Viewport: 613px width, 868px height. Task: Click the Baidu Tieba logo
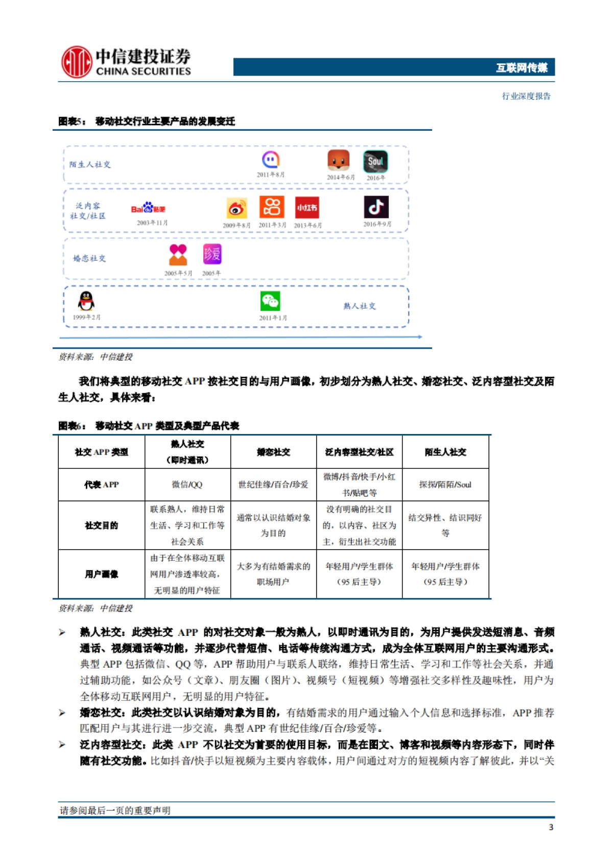148,208
